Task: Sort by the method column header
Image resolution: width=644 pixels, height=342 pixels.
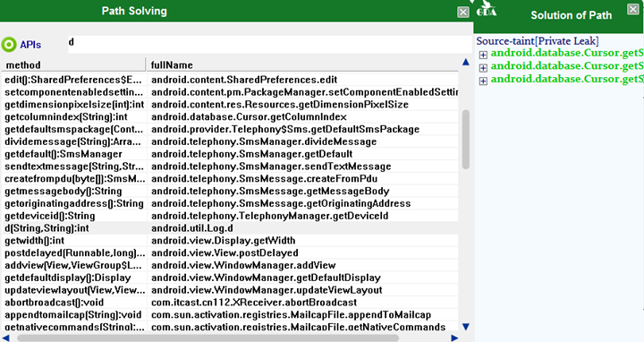Action: pyautogui.click(x=73, y=65)
